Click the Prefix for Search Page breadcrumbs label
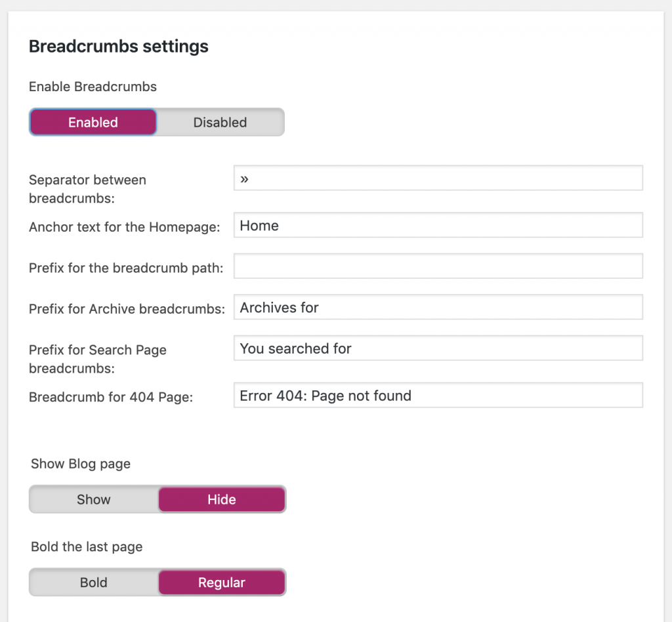Viewport: 672px width, 622px height. (x=97, y=359)
